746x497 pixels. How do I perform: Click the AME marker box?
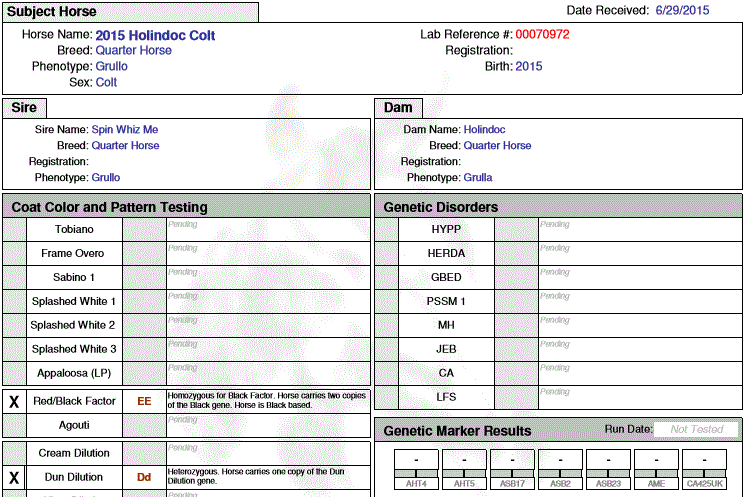pos(657,470)
